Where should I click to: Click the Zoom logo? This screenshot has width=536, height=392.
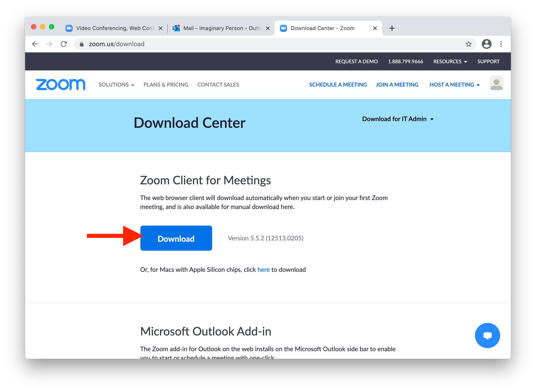pyautogui.click(x=61, y=85)
